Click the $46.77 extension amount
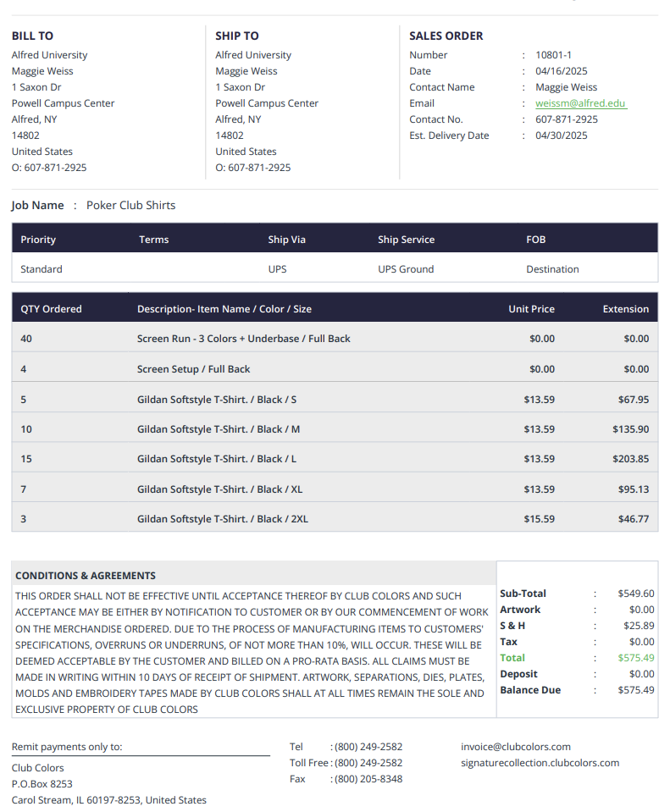The width and height of the screenshot is (659, 812). [633, 519]
